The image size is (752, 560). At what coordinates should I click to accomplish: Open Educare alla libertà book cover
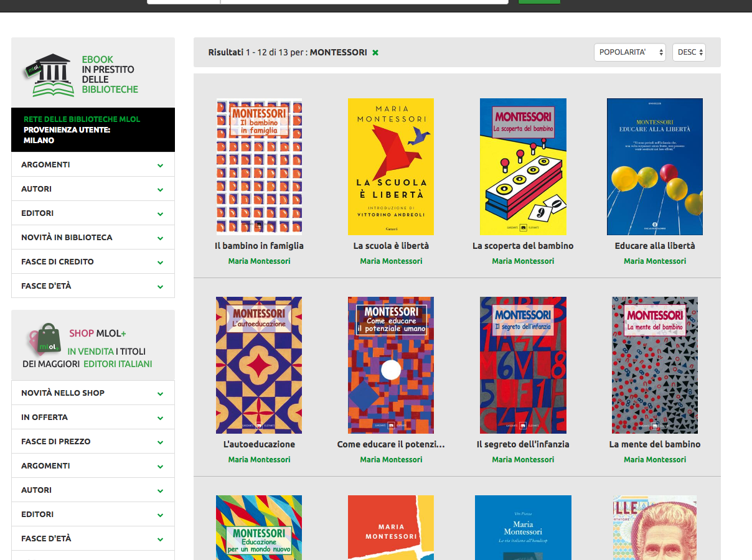click(x=655, y=167)
